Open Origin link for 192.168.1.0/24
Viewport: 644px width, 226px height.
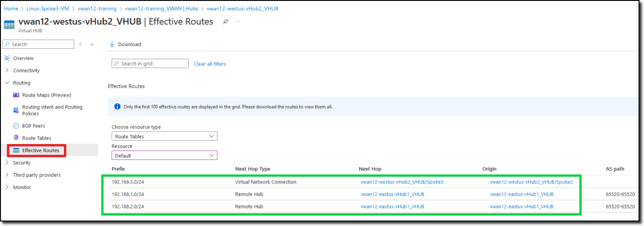click(522, 194)
